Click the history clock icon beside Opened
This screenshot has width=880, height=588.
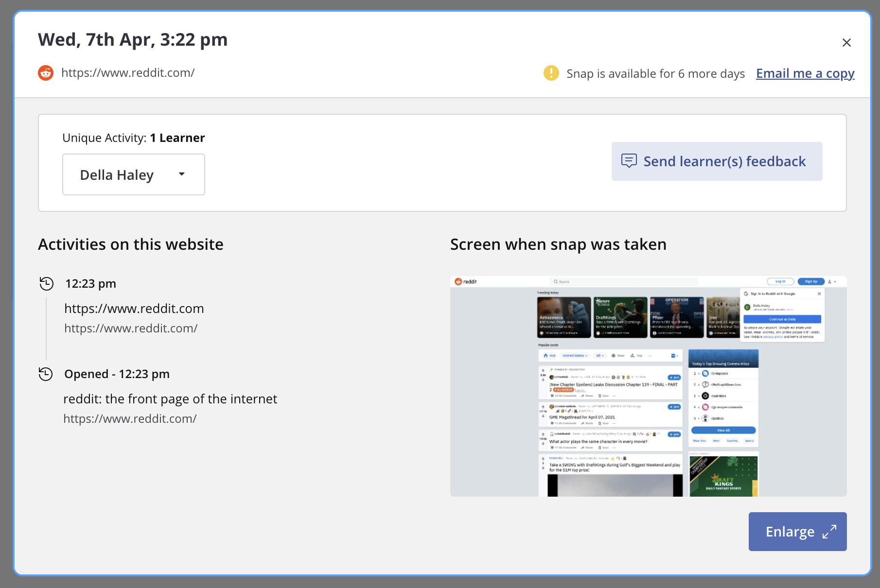[x=46, y=374]
